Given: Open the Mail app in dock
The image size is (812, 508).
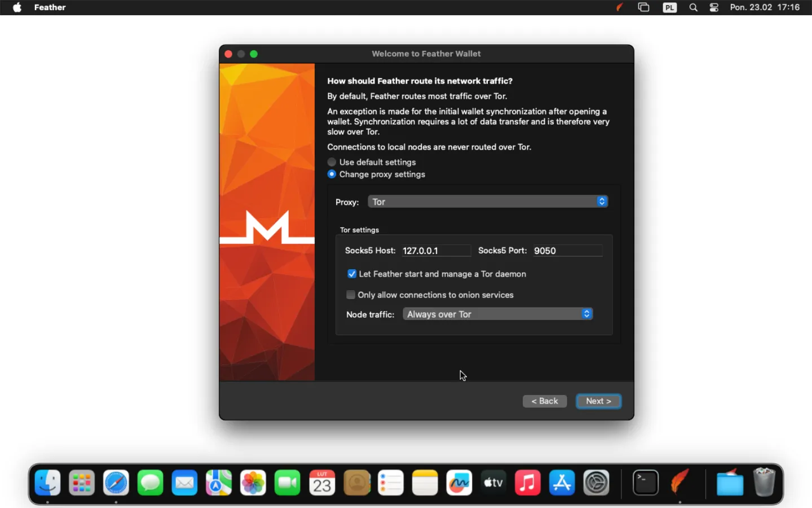Looking at the screenshot, I should click(x=185, y=483).
